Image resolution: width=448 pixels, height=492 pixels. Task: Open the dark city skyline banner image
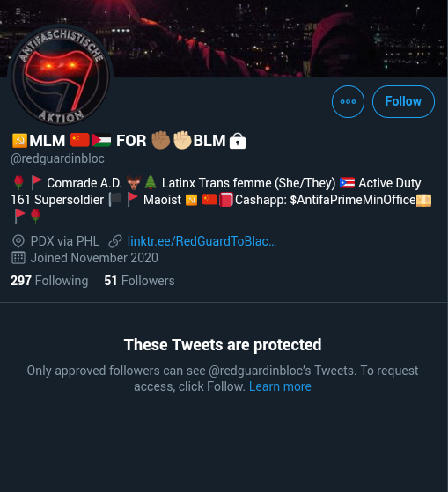224,38
